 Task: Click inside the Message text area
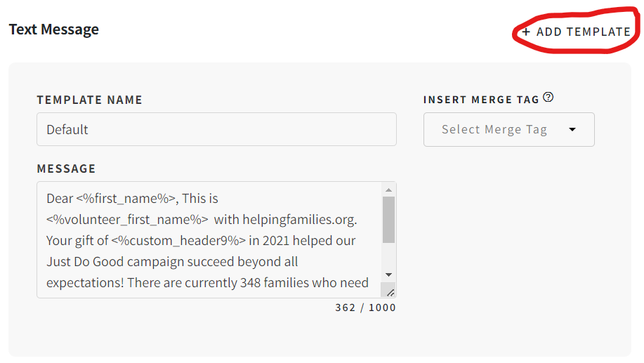pyautogui.click(x=209, y=240)
